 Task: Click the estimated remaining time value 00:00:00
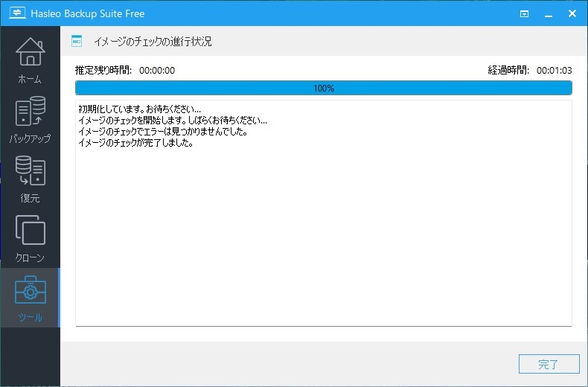tap(157, 71)
